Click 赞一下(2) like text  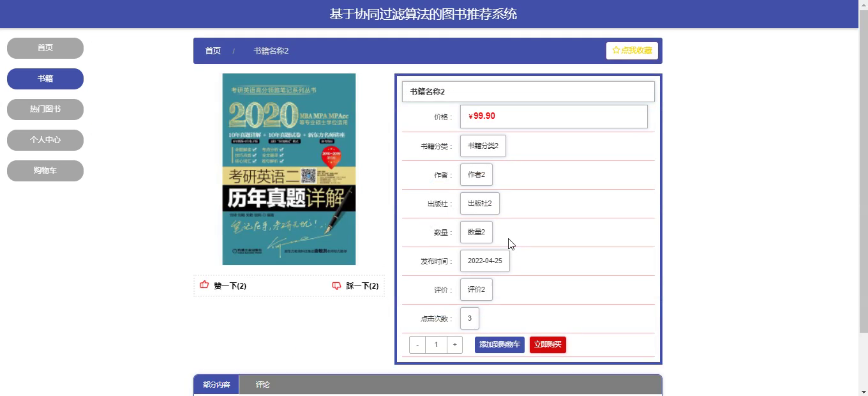coord(230,286)
